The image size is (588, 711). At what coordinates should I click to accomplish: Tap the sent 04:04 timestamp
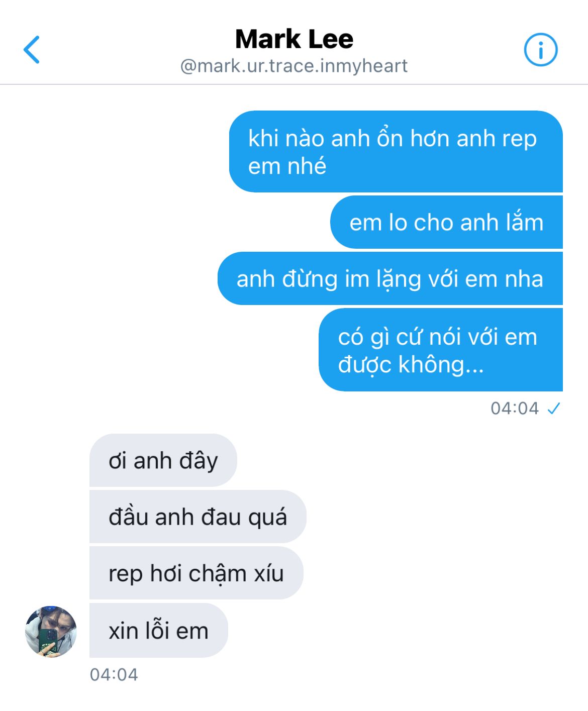tap(515, 409)
